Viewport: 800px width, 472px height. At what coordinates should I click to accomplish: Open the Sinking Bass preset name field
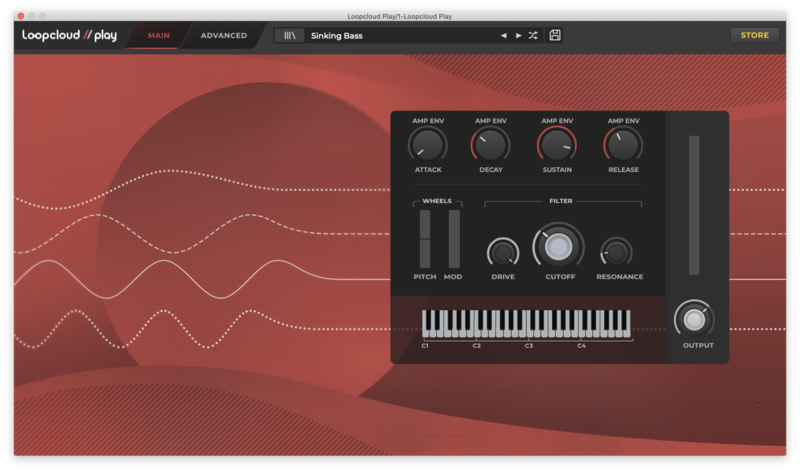(x=400, y=36)
